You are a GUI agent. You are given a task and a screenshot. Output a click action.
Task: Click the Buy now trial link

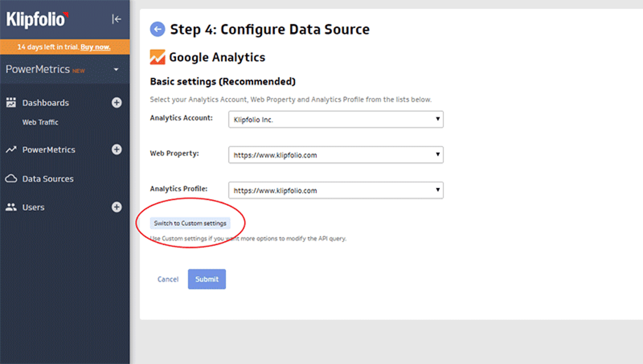tap(95, 47)
